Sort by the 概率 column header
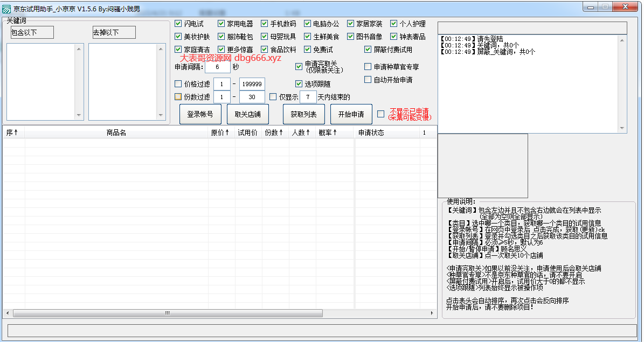Image resolution: width=644 pixels, height=342 pixels. pyautogui.click(x=328, y=132)
